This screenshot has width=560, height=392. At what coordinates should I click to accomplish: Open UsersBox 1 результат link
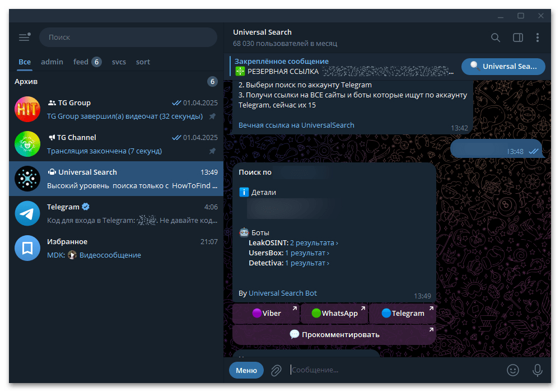[x=307, y=253]
